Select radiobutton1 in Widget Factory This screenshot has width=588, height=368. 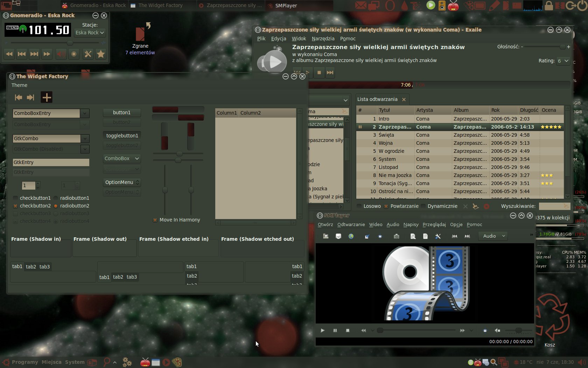[x=56, y=198]
